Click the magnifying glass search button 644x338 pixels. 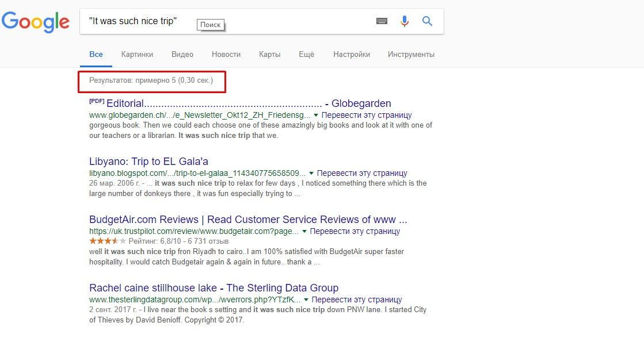click(427, 21)
